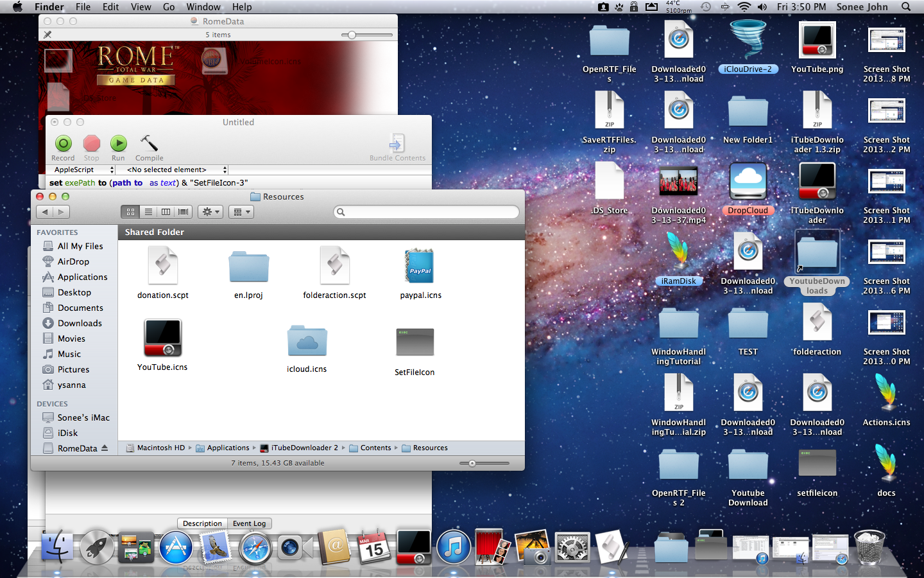The height and width of the screenshot is (578, 924).
Task: Switch Finder to column view
Action: (x=166, y=212)
